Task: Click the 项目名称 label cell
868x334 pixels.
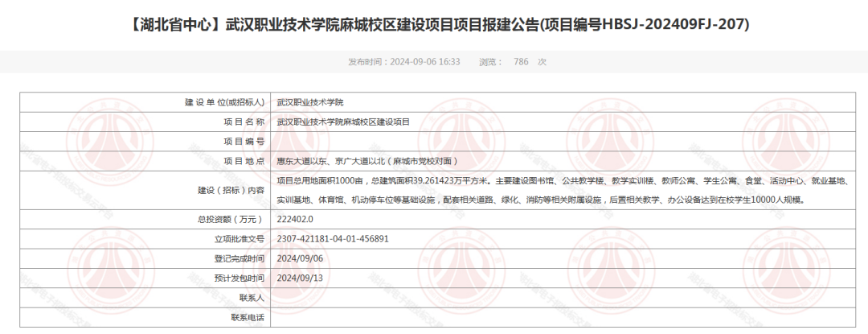Action: coord(145,122)
